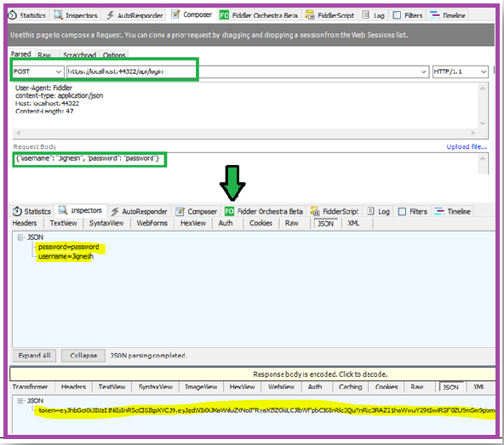This screenshot has height=445, width=504.
Task: Open the response Transformer tab
Action: point(30,387)
